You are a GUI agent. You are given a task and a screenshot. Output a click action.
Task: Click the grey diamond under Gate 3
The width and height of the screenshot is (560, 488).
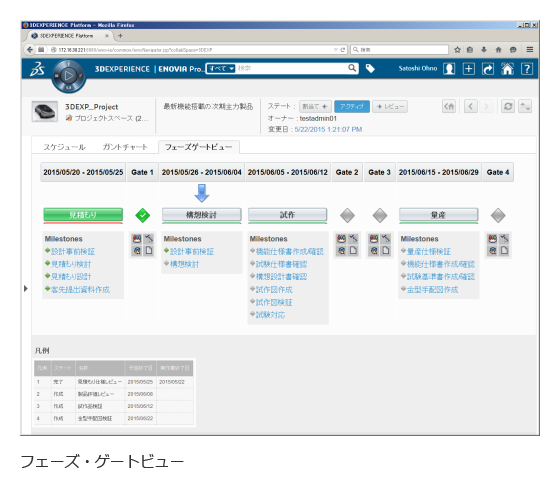point(380,215)
